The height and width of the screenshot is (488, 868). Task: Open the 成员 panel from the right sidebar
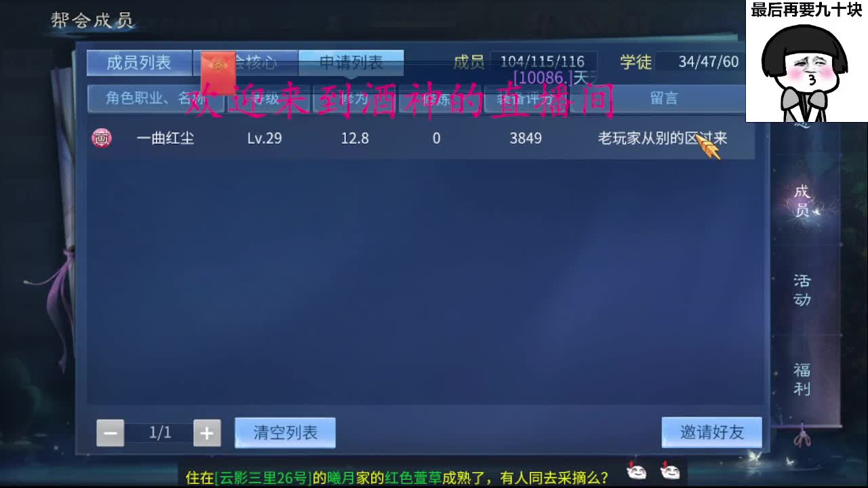coord(800,199)
